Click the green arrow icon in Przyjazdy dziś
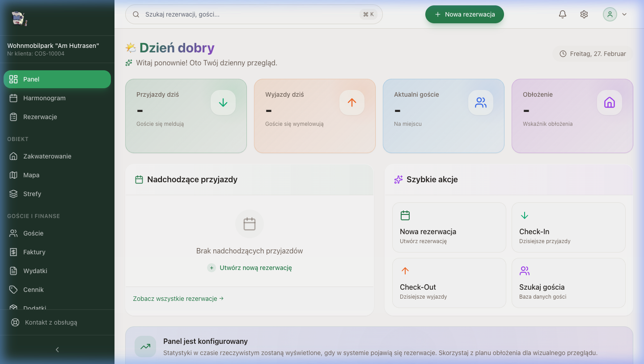Viewport: 644px width, 364px height. click(x=223, y=103)
